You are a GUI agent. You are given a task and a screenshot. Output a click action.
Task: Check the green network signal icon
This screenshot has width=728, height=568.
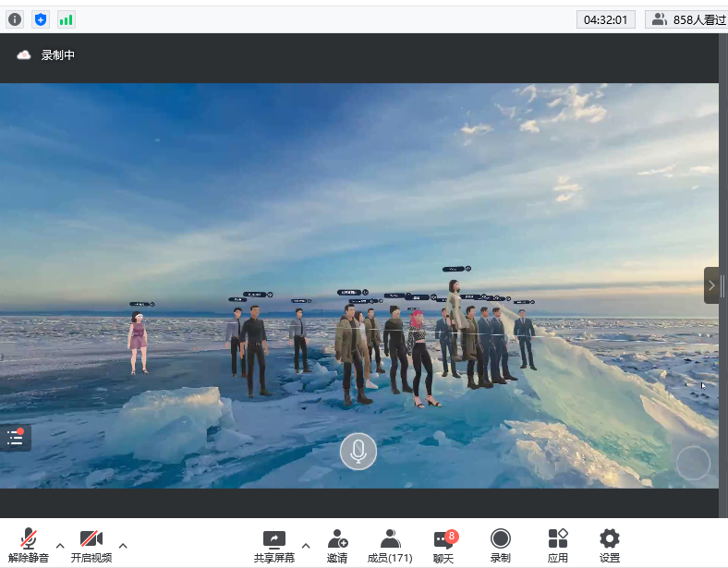[66, 19]
